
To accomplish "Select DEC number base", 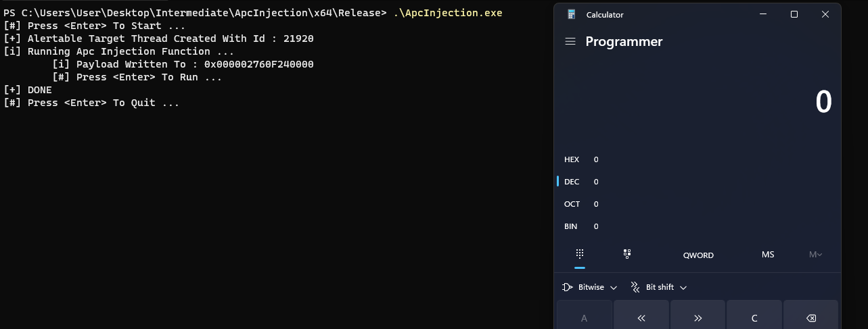I will [x=572, y=182].
